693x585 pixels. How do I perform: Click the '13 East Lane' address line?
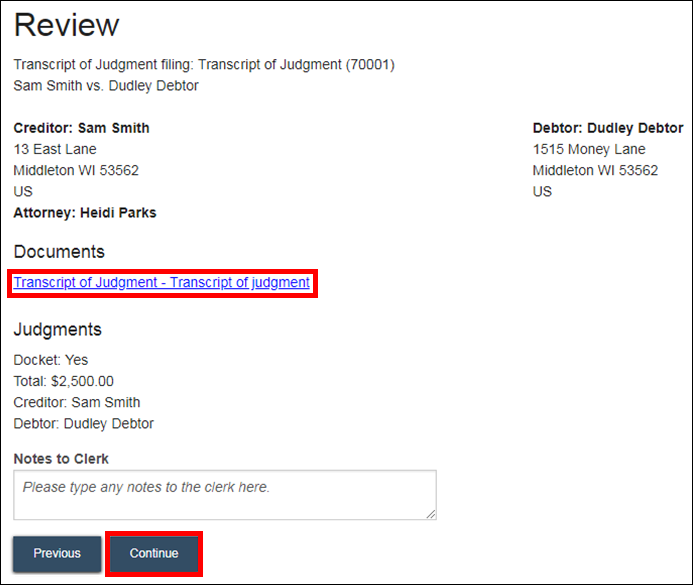(x=55, y=149)
